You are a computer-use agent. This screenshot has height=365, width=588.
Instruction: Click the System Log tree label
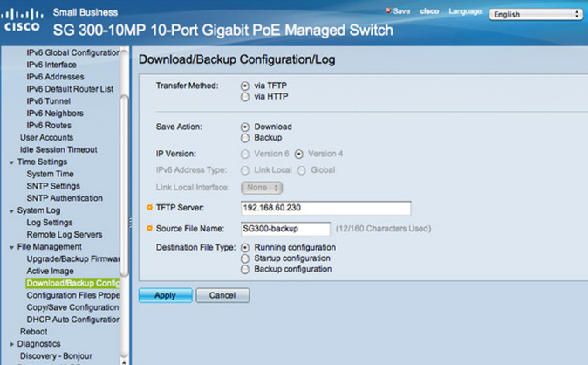click(x=38, y=210)
